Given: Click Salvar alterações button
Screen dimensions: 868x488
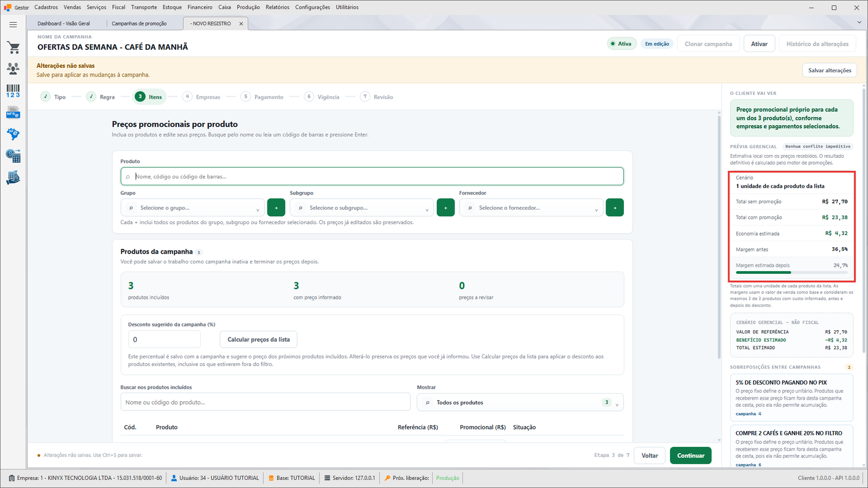Looking at the screenshot, I should point(829,70).
